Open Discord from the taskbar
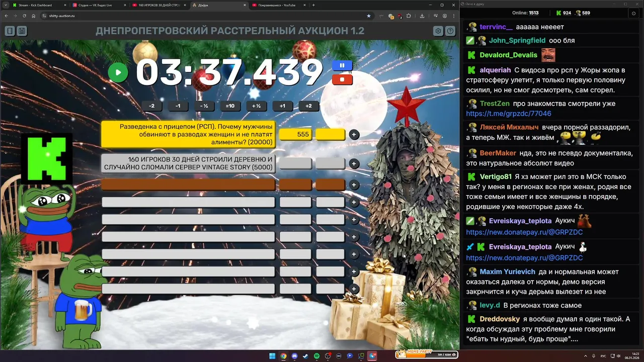 (x=294, y=356)
